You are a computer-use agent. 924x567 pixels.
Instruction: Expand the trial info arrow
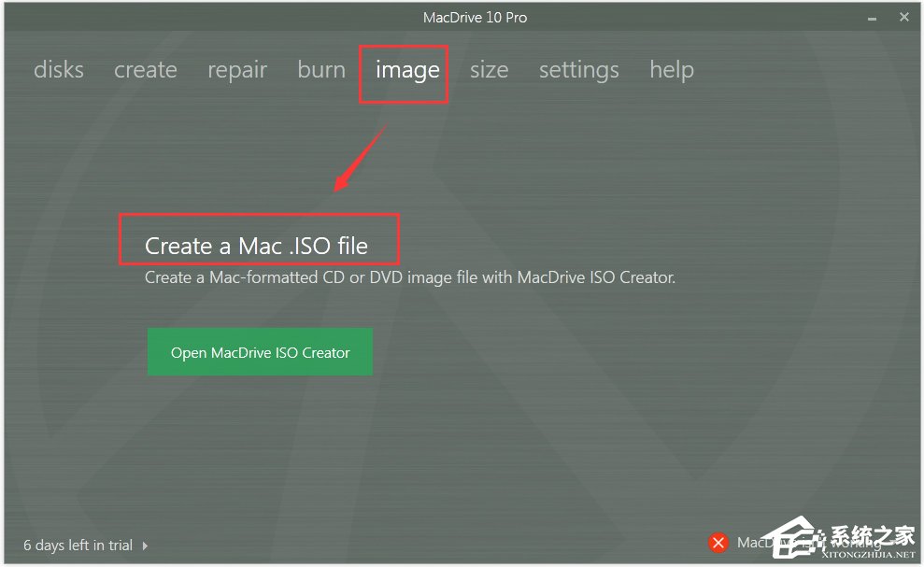click(x=145, y=546)
